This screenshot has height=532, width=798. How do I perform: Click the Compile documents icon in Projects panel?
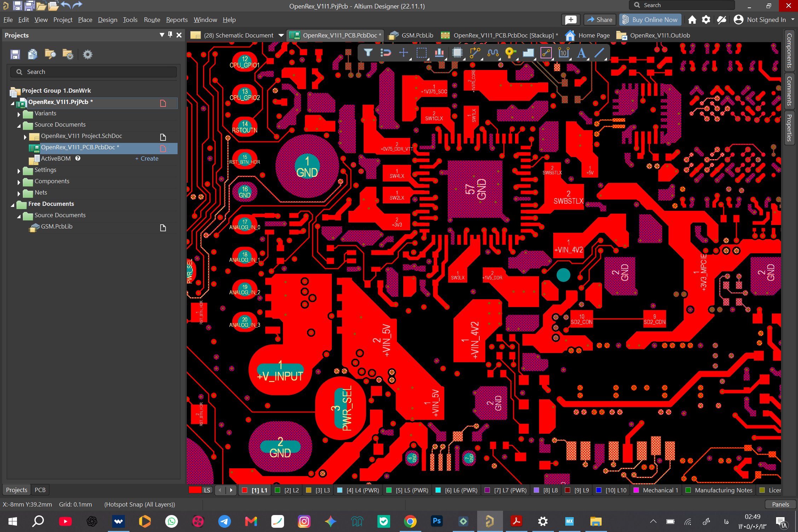pyautogui.click(x=33, y=54)
